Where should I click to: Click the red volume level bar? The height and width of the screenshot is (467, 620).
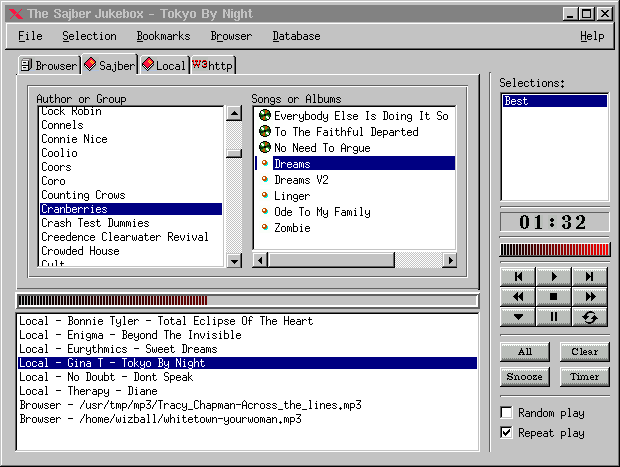554,249
